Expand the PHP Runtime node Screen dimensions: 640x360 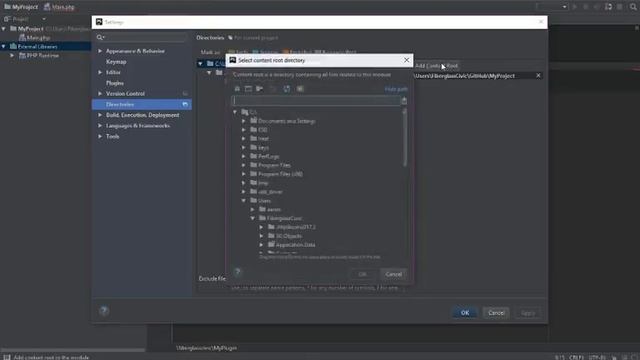click(12, 56)
